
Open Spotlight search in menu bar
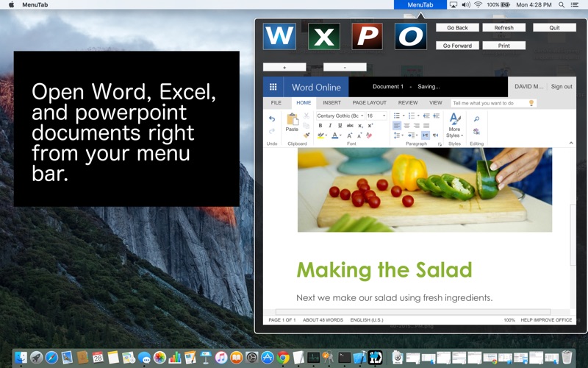pyautogui.click(x=562, y=5)
